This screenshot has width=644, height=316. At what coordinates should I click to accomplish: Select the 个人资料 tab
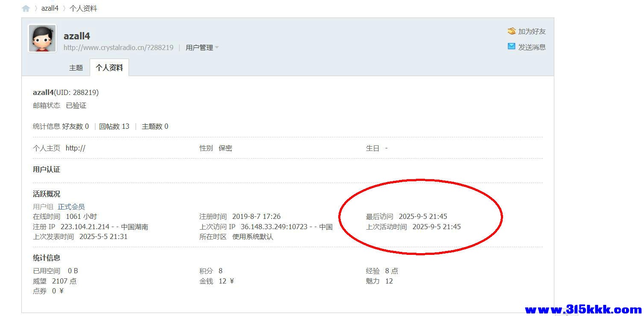pos(109,68)
